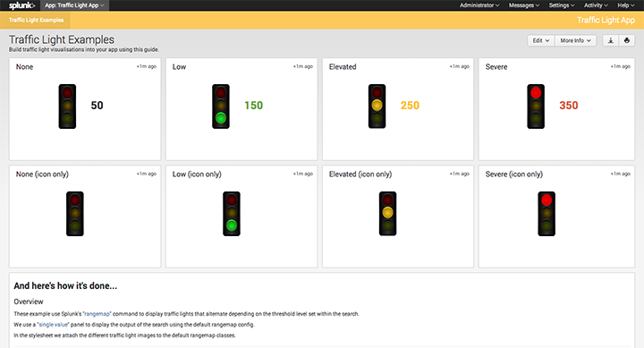
Task: Follow the rangemap link
Action: (x=97, y=314)
